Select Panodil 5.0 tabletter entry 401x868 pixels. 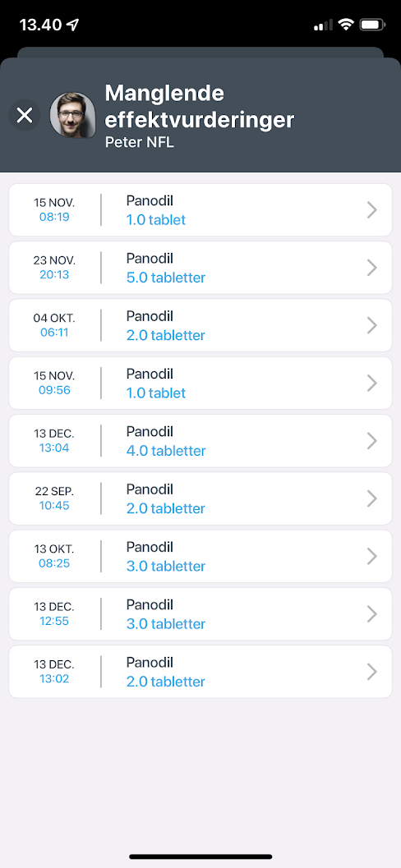tap(200, 268)
